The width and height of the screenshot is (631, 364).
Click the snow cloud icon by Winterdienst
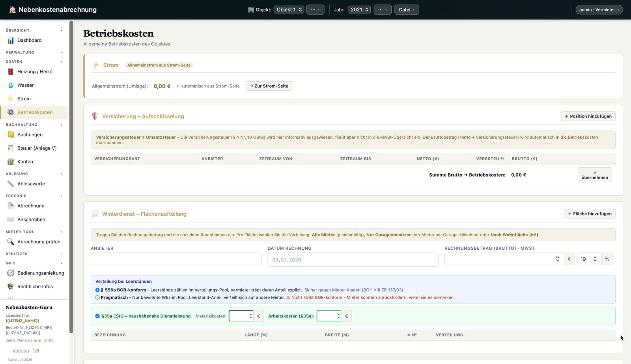coord(95,214)
